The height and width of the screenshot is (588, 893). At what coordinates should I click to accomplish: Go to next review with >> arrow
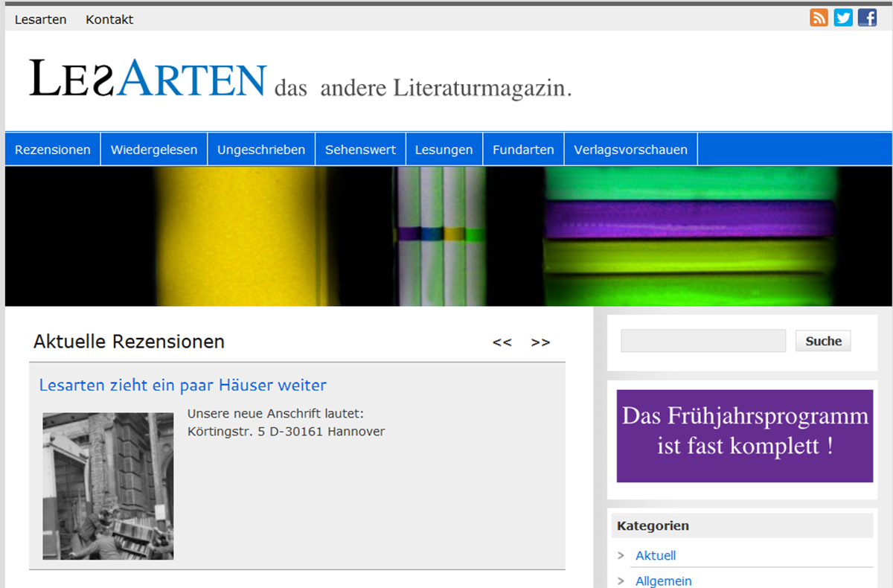pyautogui.click(x=540, y=342)
